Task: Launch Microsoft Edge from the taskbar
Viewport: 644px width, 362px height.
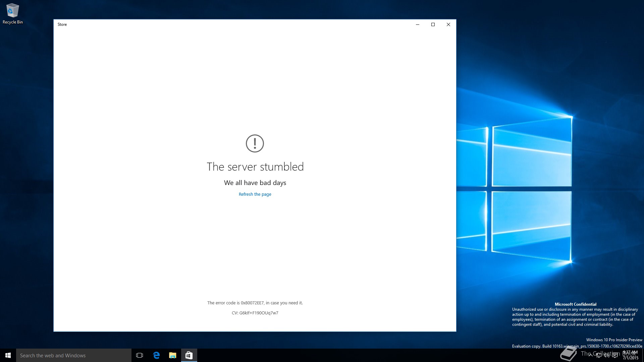Action: pos(156,355)
